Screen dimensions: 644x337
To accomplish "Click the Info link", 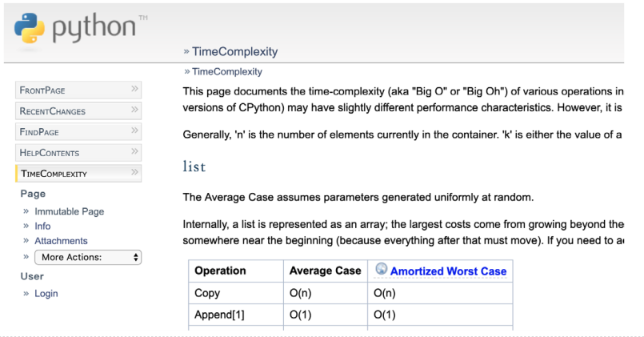I will tap(42, 226).
